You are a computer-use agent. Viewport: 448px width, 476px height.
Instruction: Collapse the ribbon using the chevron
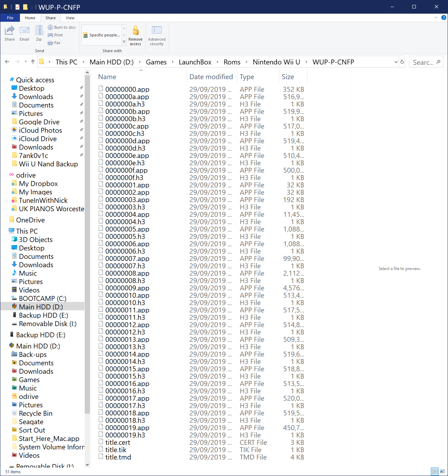(x=436, y=18)
